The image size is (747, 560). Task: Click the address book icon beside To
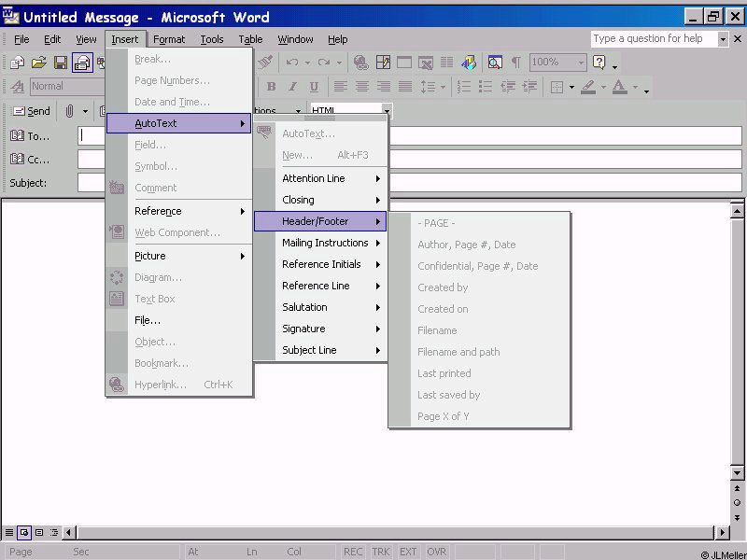[x=17, y=135]
